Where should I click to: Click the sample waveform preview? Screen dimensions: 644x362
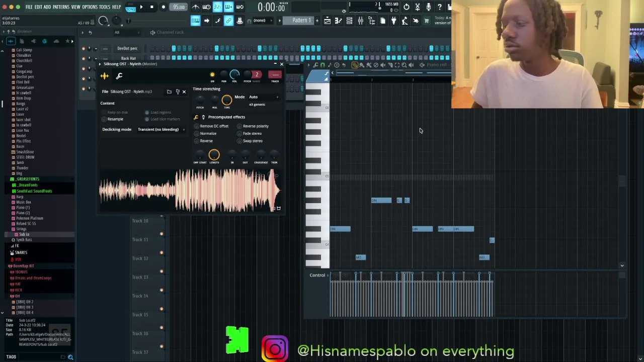tap(190, 190)
